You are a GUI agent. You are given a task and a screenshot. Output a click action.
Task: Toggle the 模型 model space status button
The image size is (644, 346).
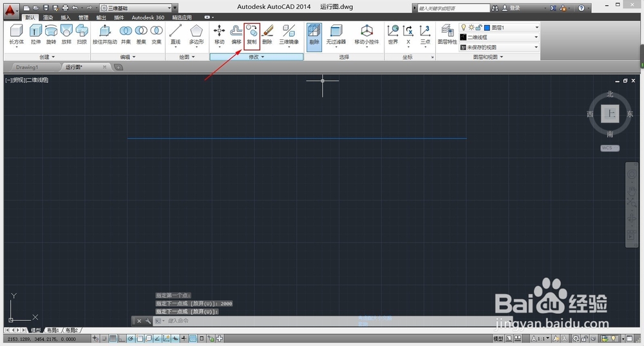click(498, 339)
